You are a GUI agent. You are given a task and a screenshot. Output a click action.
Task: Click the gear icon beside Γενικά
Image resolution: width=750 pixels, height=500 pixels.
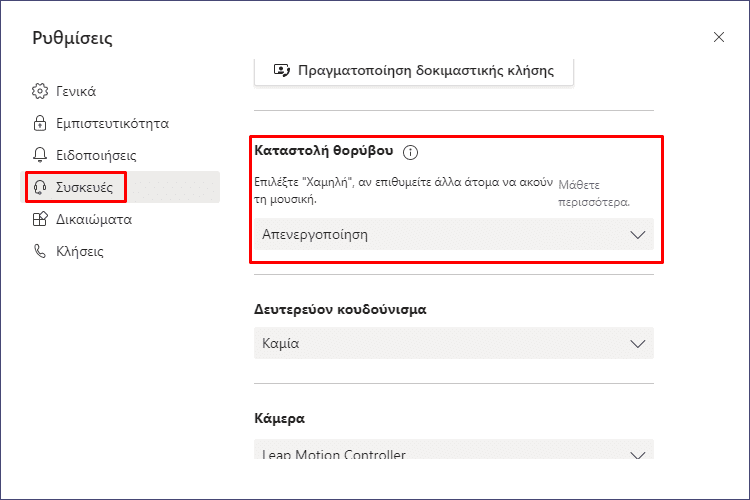click(x=40, y=91)
